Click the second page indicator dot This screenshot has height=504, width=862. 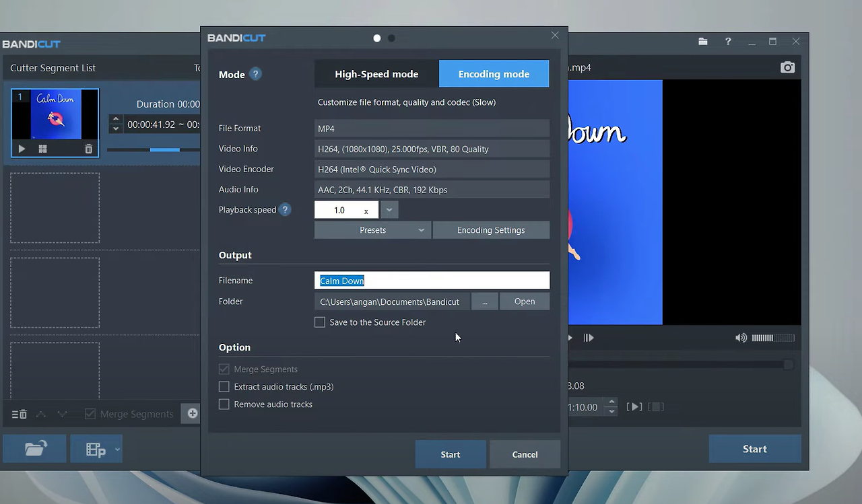391,38
